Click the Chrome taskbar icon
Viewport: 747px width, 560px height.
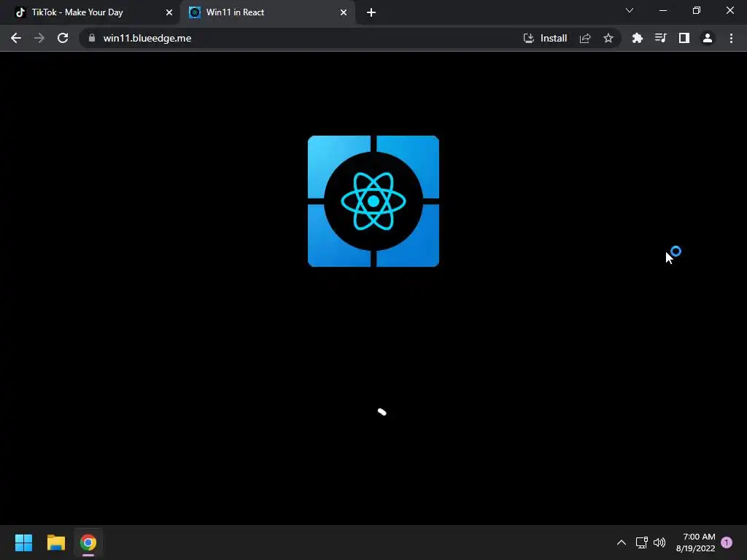88,542
